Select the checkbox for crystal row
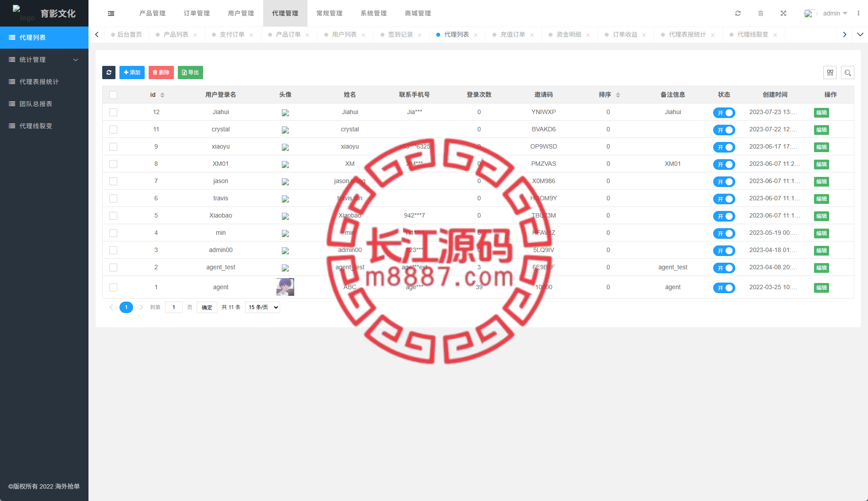The height and width of the screenshot is (501, 868). [113, 130]
